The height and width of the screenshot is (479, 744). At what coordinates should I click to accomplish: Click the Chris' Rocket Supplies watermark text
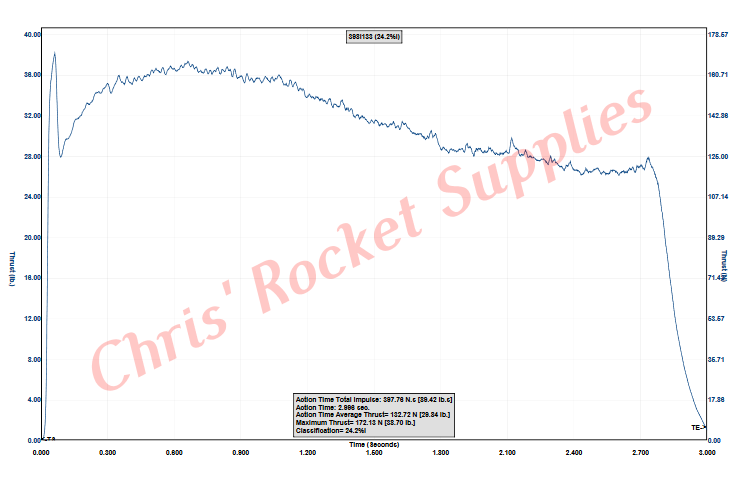pos(370,240)
